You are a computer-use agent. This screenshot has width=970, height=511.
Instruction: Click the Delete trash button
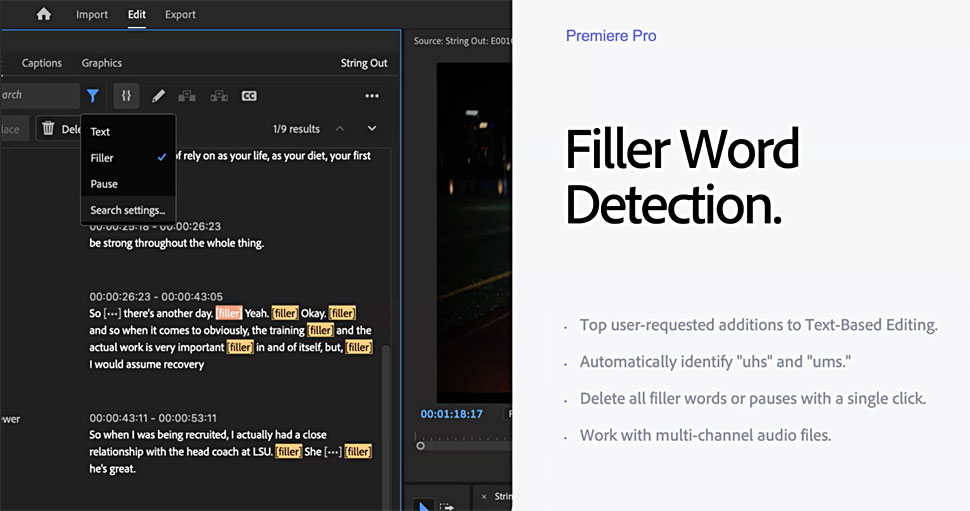click(x=59, y=129)
